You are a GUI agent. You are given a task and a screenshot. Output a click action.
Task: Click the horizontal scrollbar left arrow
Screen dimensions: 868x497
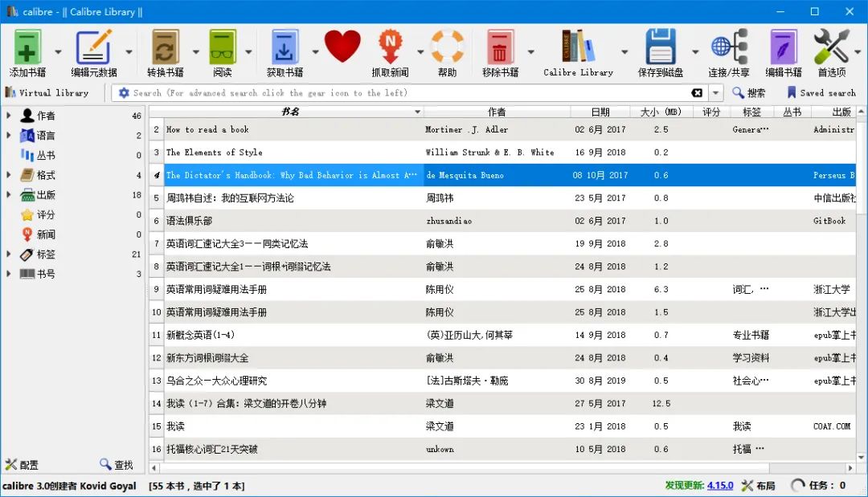pyautogui.click(x=154, y=468)
